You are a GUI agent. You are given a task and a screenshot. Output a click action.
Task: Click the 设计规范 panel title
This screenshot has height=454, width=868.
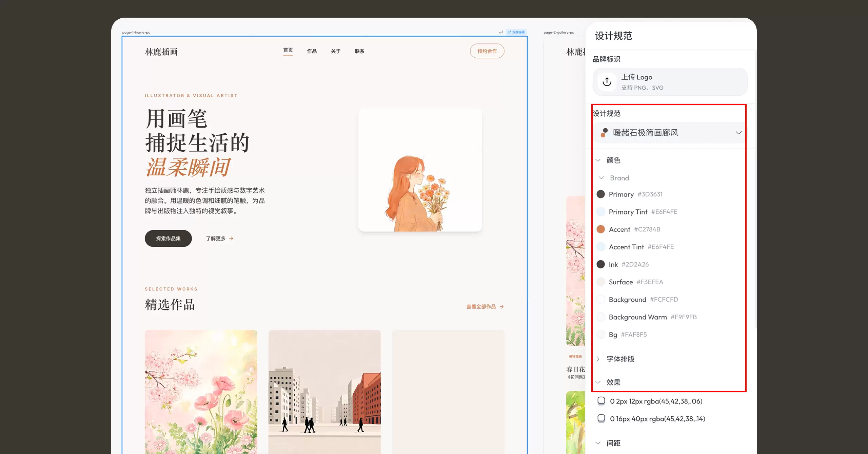(x=614, y=36)
